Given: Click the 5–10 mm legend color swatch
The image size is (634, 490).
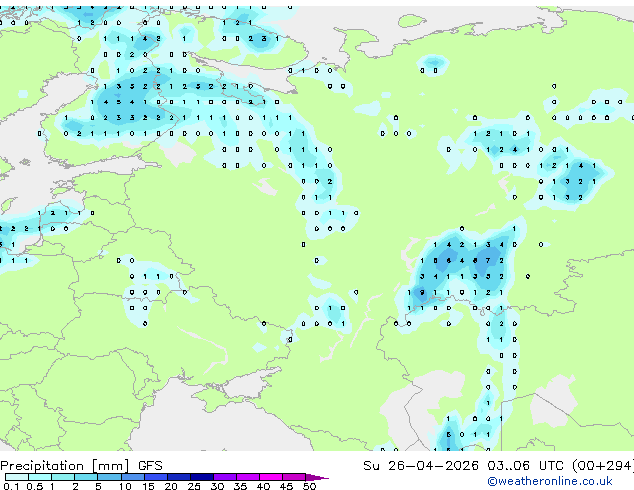Looking at the screenshot, I should tap(109, 477).
